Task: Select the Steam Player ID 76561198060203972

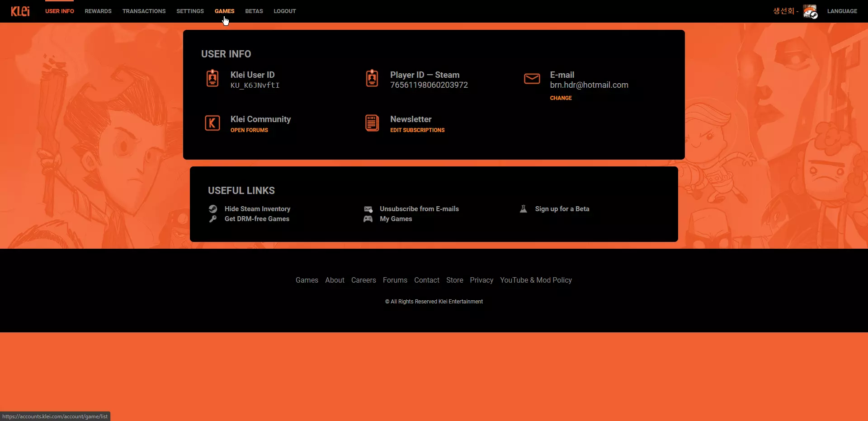Action: 429,85
